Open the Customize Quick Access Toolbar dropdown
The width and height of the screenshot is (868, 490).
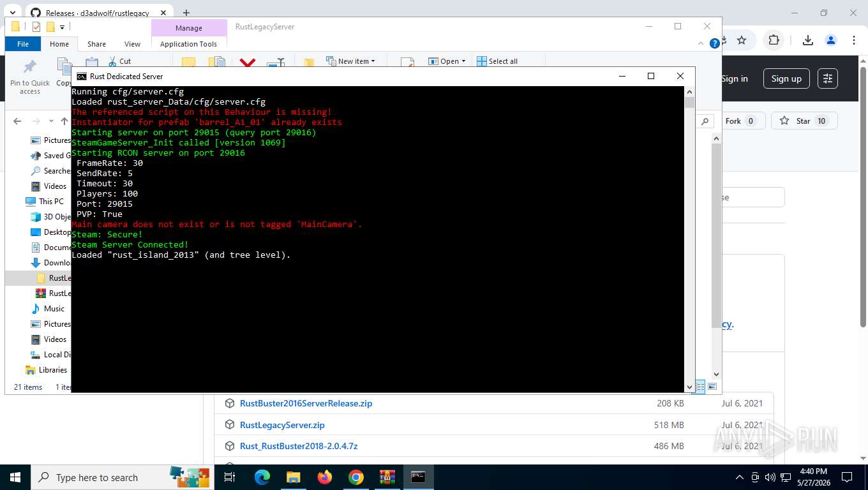click(62, 27)
